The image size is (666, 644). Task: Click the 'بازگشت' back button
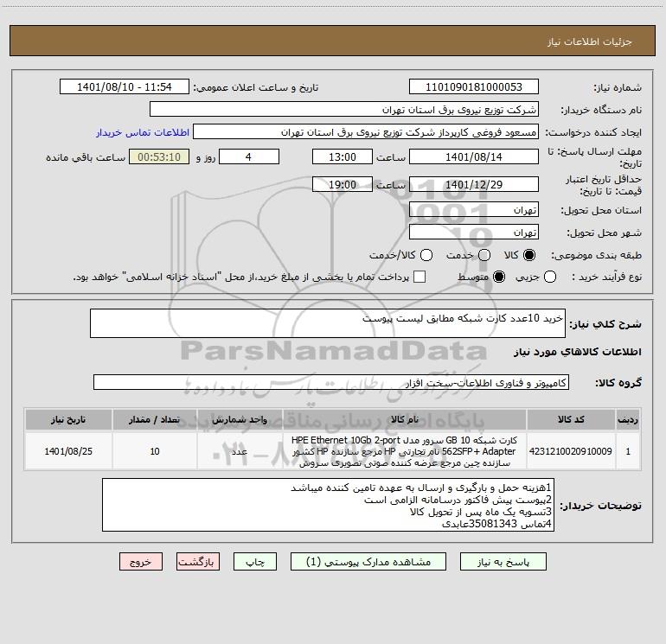(x=198, y=562)
